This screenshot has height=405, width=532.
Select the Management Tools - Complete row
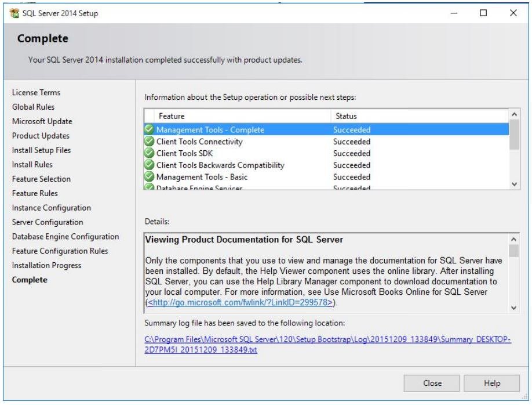click(x=326, y=129)
